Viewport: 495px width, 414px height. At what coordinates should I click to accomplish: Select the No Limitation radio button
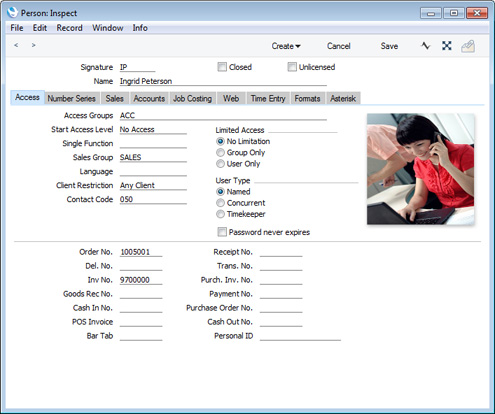[x=220, y=141]
